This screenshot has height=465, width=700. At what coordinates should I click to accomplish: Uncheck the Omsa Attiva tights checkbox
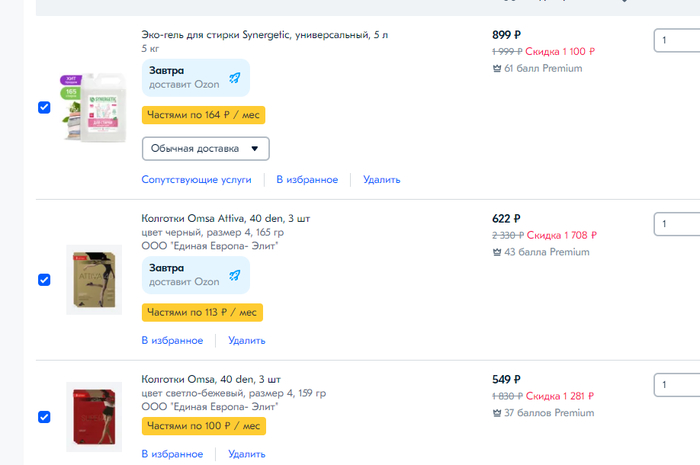44,279
